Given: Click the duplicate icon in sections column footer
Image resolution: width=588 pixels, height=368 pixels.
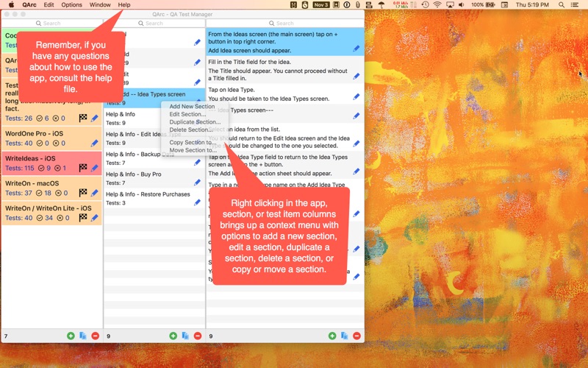Looking at the screenshot, I should (185, 336).
